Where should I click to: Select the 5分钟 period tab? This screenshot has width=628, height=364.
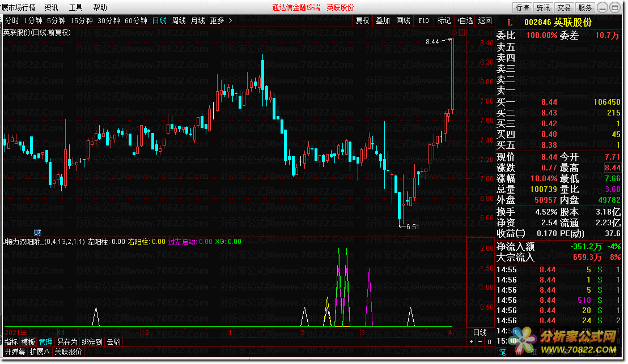tap(56, 20)
